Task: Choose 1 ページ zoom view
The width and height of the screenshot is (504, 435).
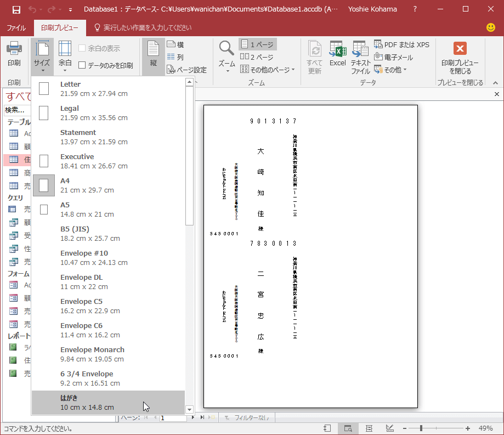Action: [257, 44]
